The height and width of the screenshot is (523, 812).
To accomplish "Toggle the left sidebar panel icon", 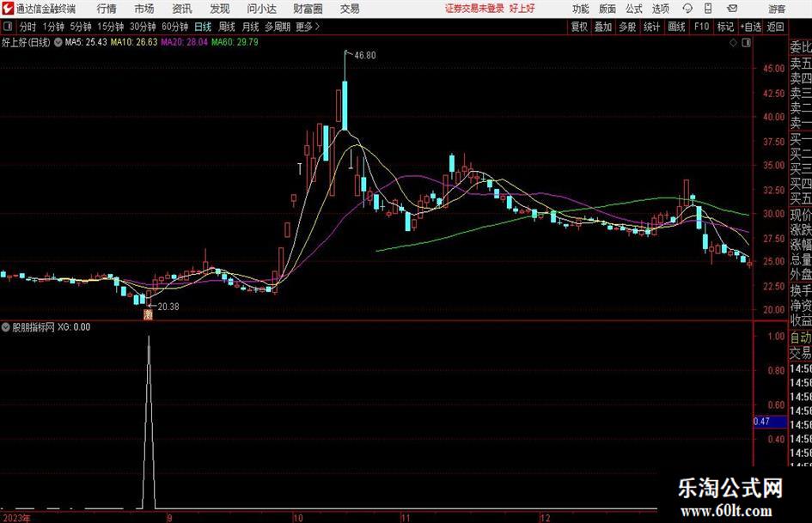I will (7, 27).
